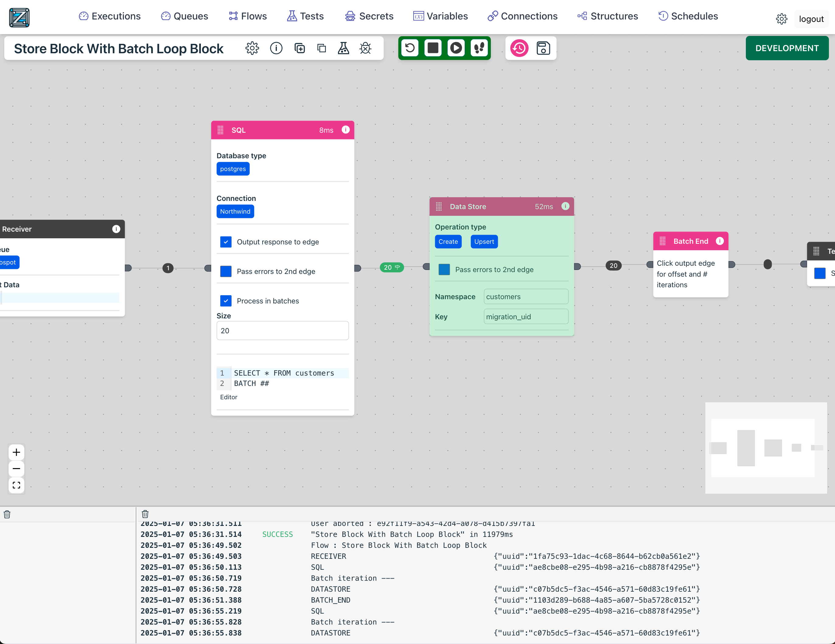
Task: Open Secrets in the top navigation
Action: [369, 16]
